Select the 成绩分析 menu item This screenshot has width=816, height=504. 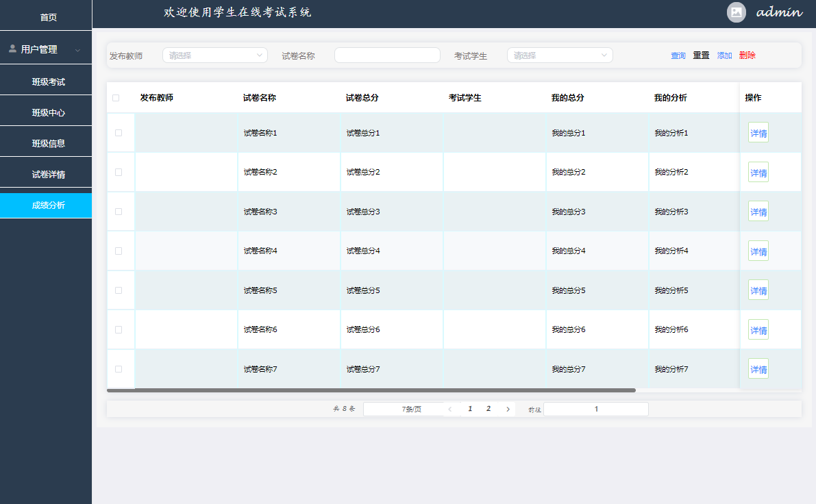point(46,205)
